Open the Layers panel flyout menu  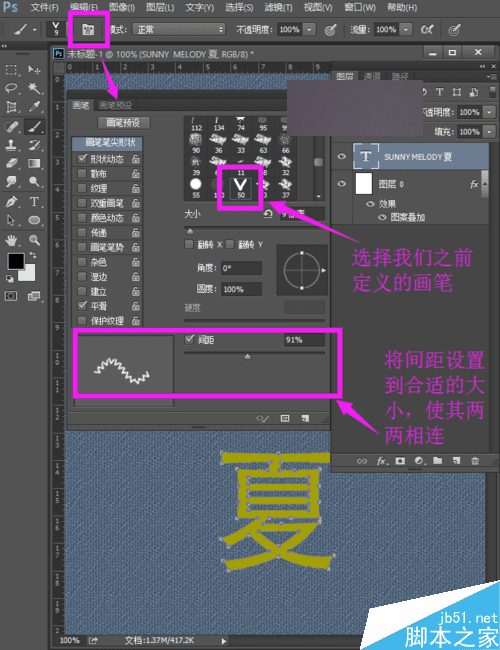[493, 76]
